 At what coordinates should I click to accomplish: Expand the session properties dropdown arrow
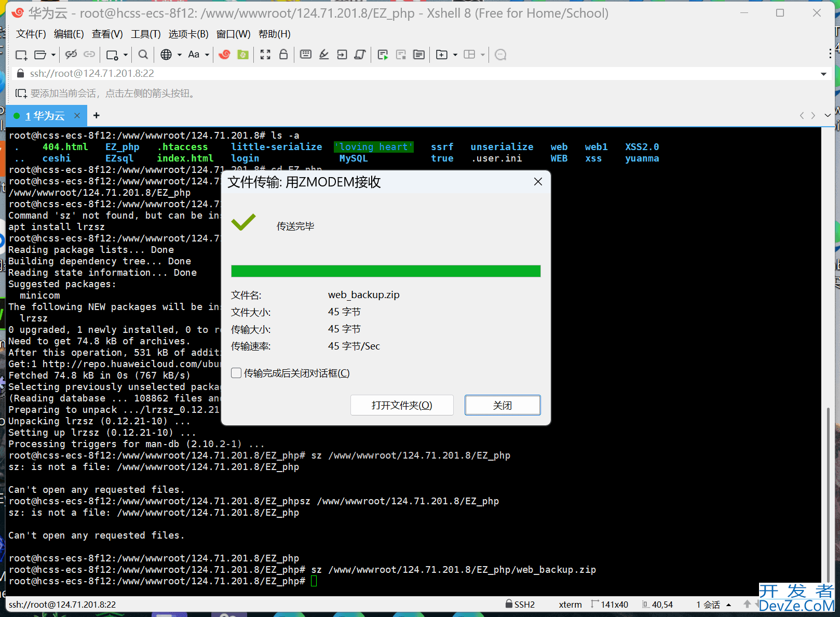point(125,55)
